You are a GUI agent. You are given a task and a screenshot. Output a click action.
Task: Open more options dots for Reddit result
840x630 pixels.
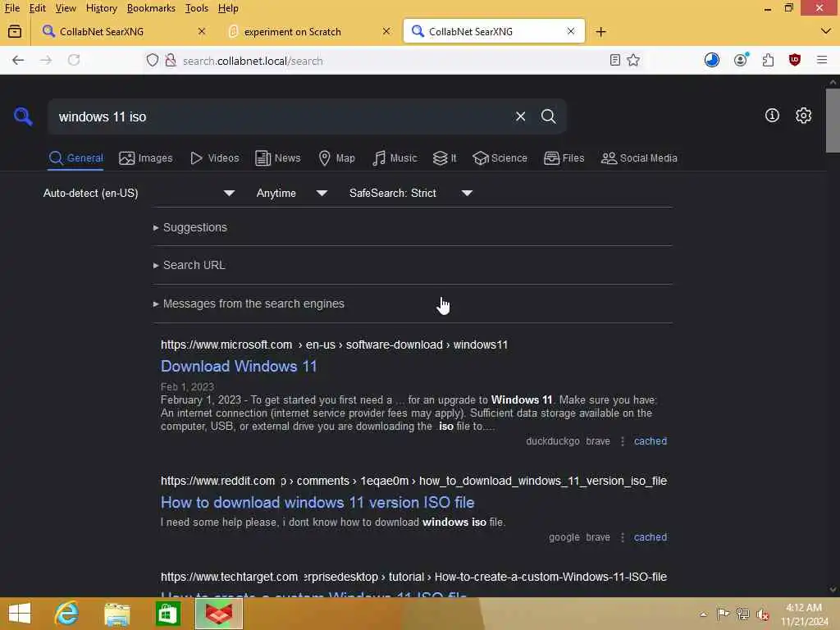[622, 536]
